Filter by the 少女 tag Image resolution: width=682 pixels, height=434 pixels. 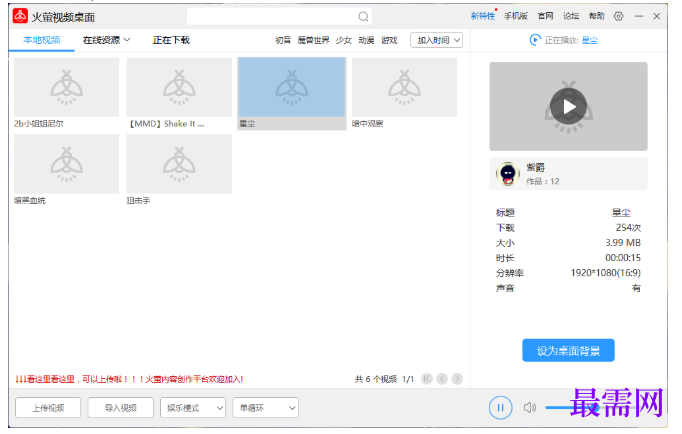click(344, 40)
